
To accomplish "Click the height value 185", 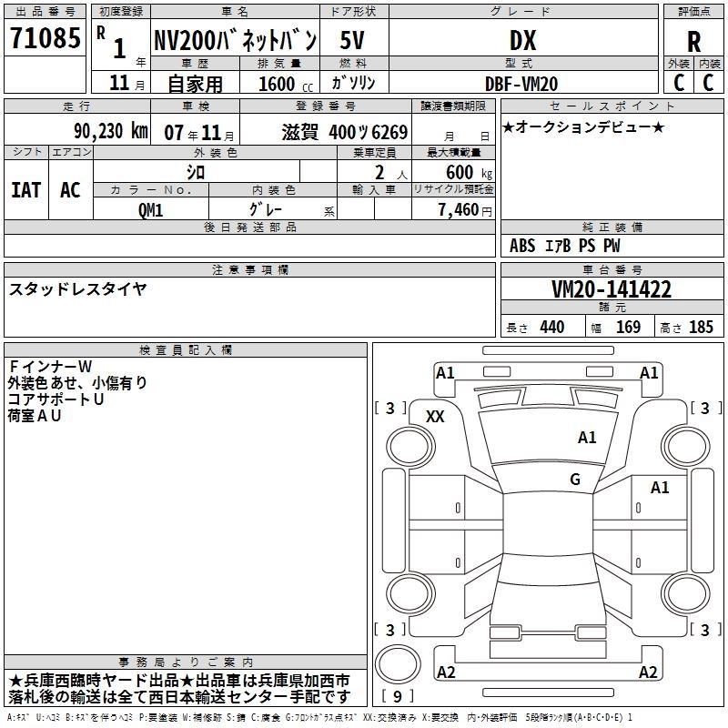I will point(701,328).
